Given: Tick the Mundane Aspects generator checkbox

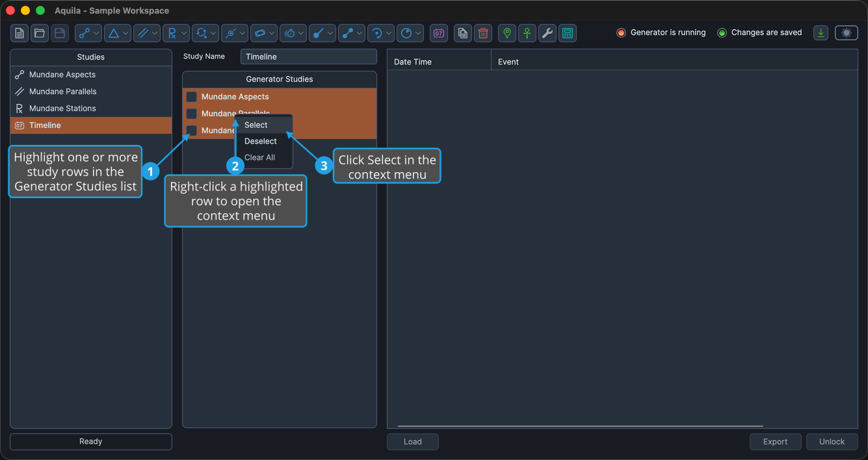Looking at the screenshot, I should [x=192, y=97].
